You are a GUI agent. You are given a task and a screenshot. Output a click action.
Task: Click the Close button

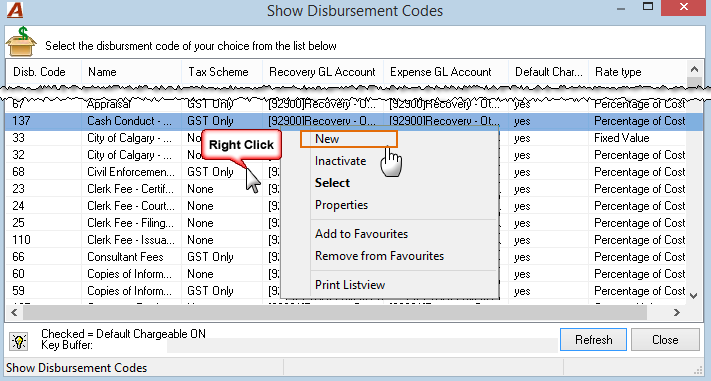pos(665,340)
